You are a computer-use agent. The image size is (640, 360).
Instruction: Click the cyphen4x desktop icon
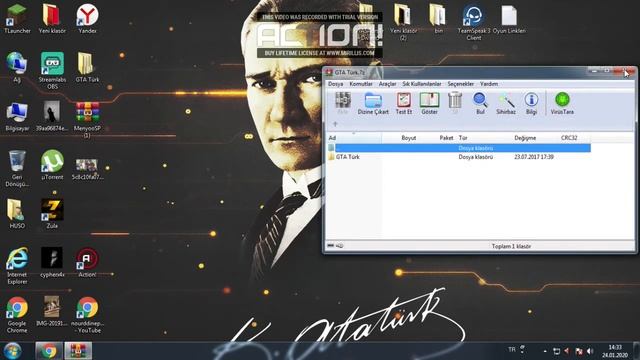point(52,262)
